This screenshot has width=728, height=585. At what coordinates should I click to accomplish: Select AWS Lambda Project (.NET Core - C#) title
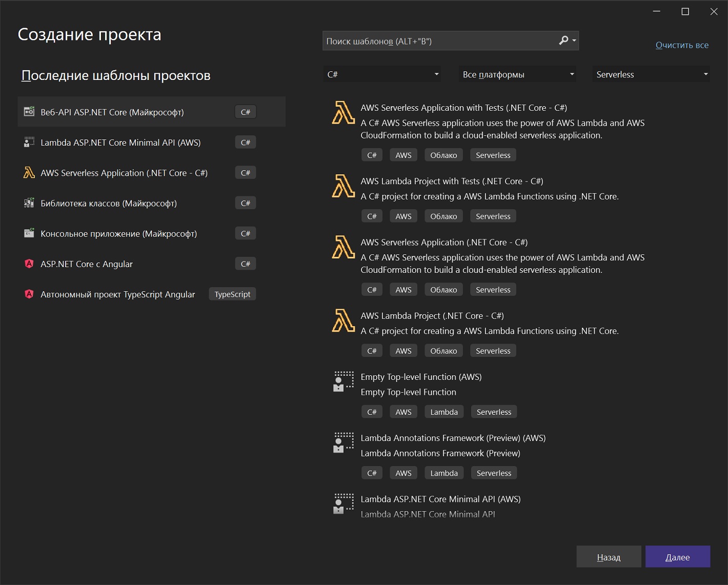click(432, 316)
